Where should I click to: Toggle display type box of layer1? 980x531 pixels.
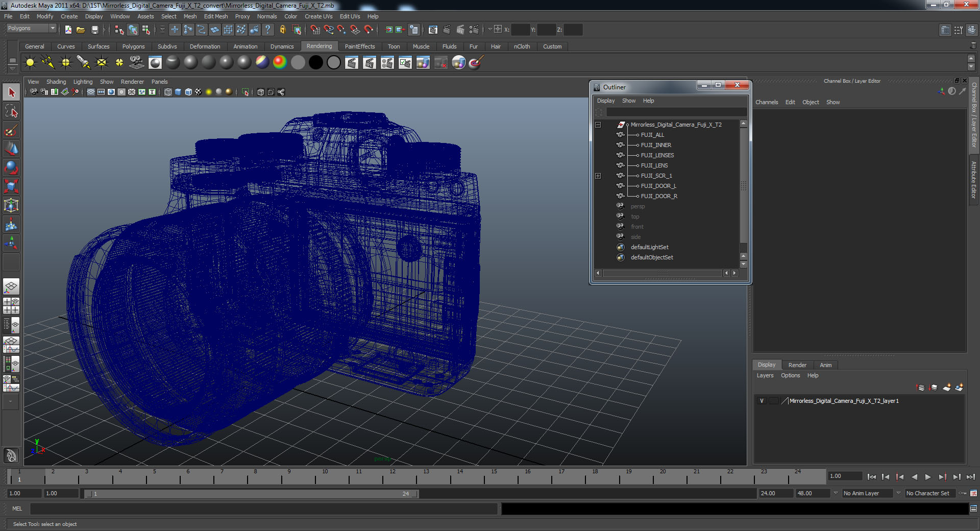pos(774,401)
